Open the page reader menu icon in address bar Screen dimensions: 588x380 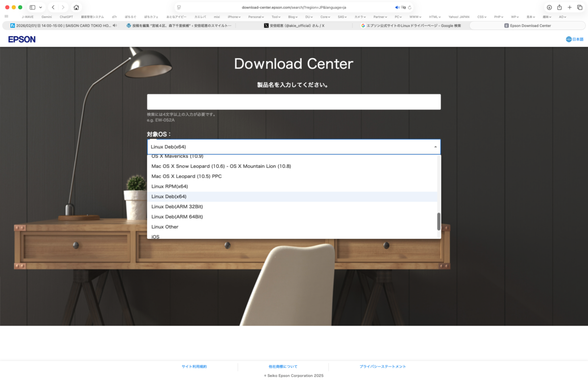179,7
